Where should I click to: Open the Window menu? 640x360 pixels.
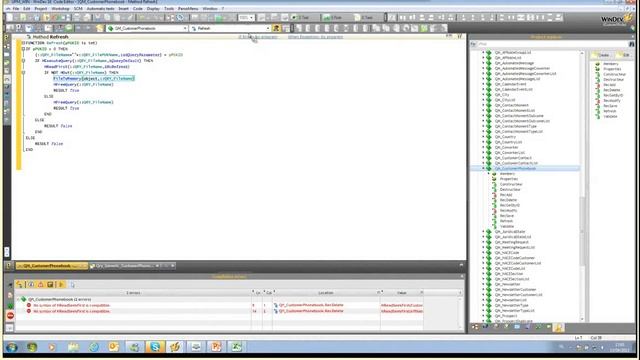(x=210, y=8)
